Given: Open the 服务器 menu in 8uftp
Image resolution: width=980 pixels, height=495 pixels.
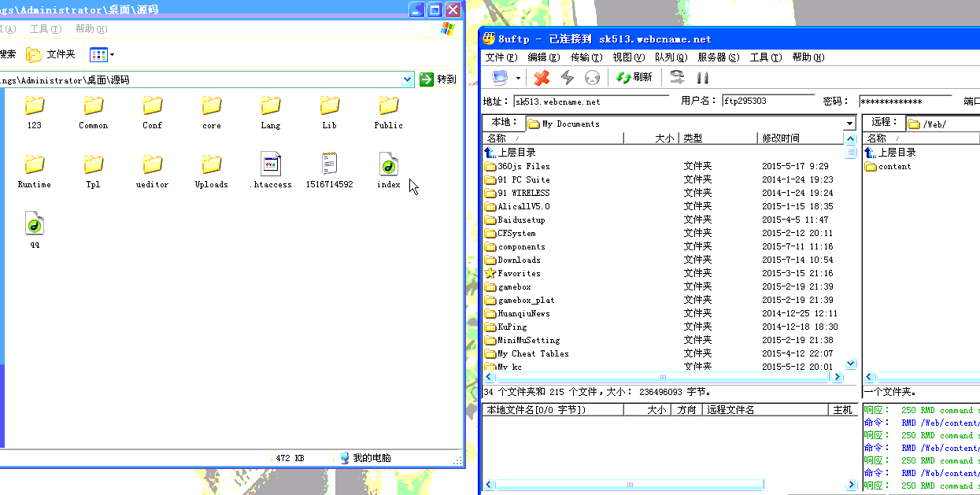Looking at the screenshot, I should [718, 57].
